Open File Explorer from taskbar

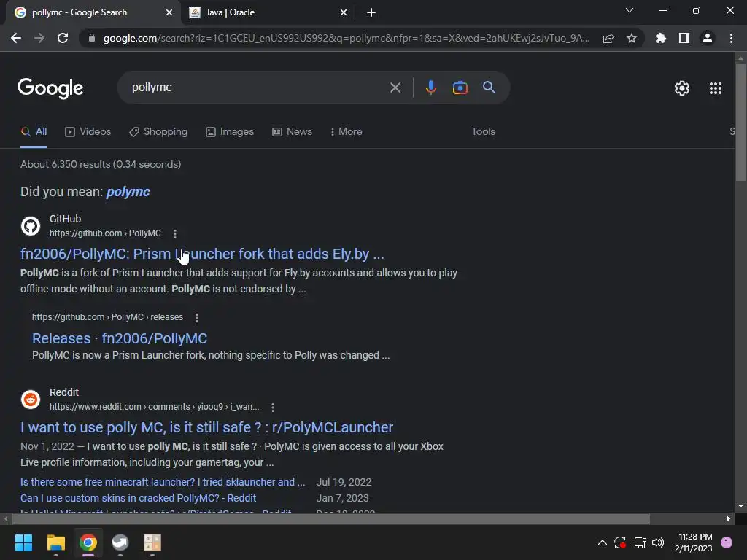55,542
